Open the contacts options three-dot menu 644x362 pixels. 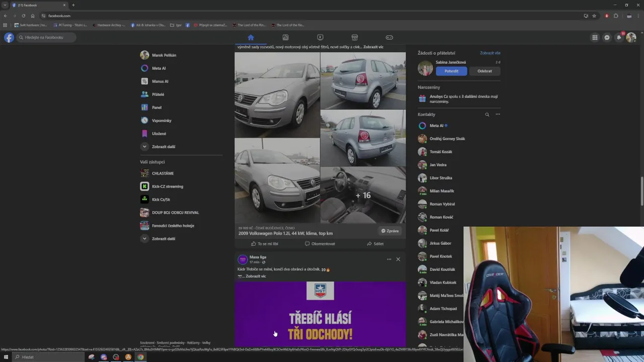coord(498,115)
